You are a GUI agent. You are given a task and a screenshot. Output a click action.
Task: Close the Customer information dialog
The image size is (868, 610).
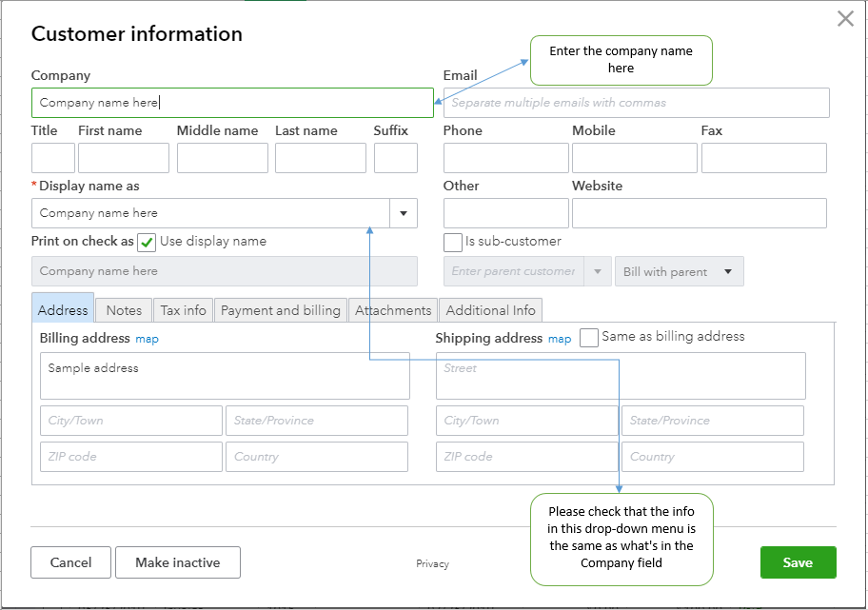845,19
